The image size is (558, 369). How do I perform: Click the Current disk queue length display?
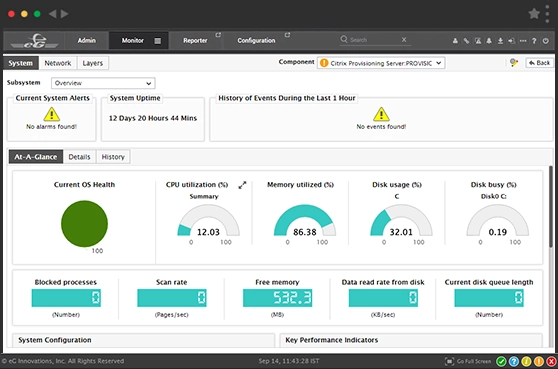(x=489, y=298)
